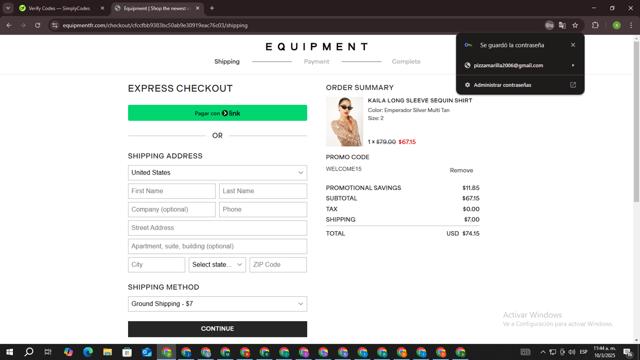Bookmark this page with the star icon
This screenshot has height=360, width=640.
575,25
